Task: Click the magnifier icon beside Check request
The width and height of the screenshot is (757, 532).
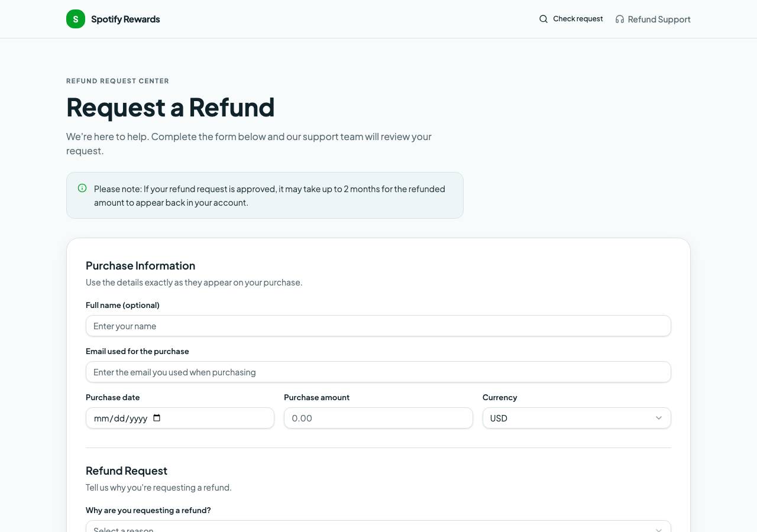Action: [544, 19]
